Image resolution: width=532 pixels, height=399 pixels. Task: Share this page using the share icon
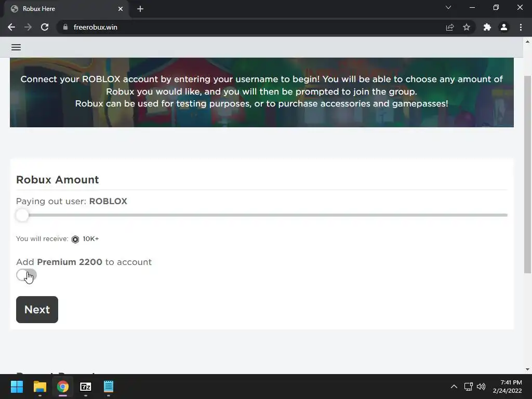(450, 27)
